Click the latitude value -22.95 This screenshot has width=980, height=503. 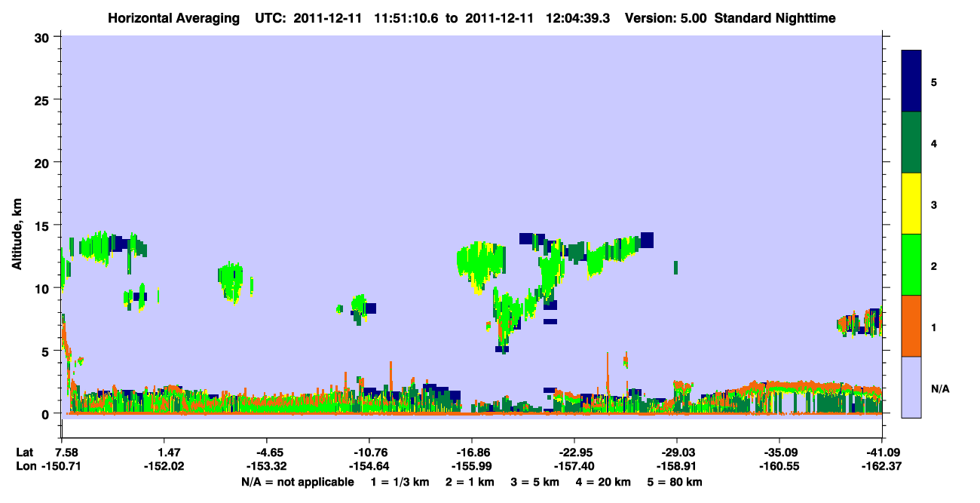[x=574, y=452]
